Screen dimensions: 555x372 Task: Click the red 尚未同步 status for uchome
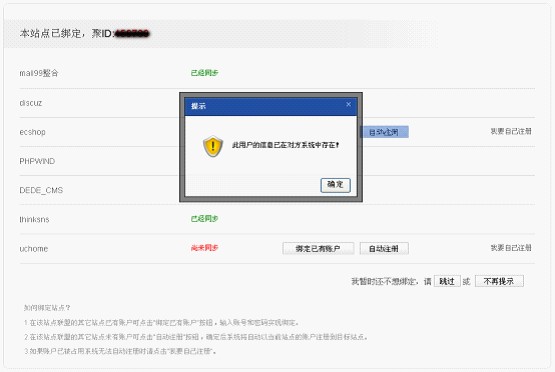click(x=205, y=248)
